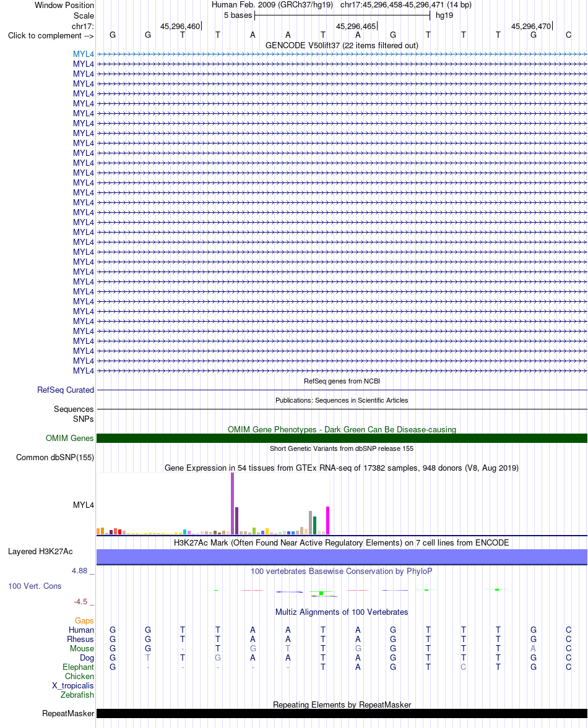Screen dimensions: 588x728
Task: Select the 'Human' alignment row label
Action: pos(81,630)
